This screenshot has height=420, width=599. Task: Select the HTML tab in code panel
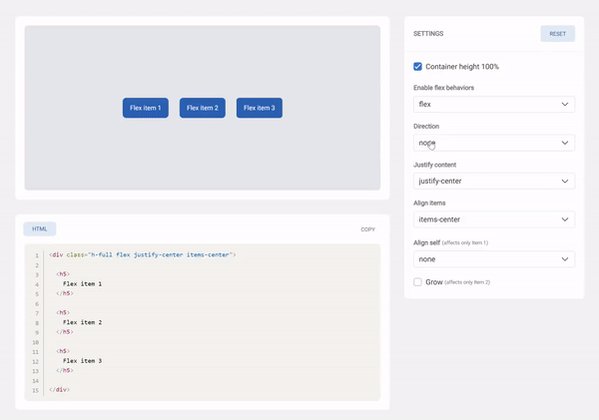pyautogui.click(x=40, y=229)
